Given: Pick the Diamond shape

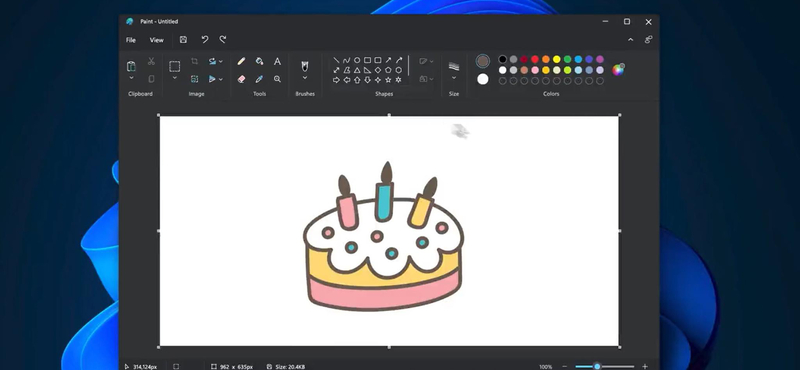Looking at the screenshot, I should 378,70.
